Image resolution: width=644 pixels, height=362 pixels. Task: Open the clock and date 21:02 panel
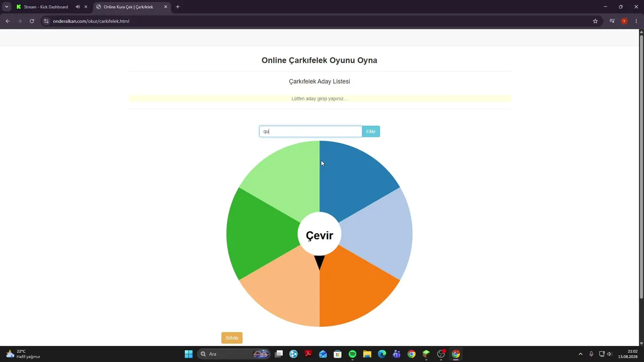pyautogui.click(x=628, y=354)
